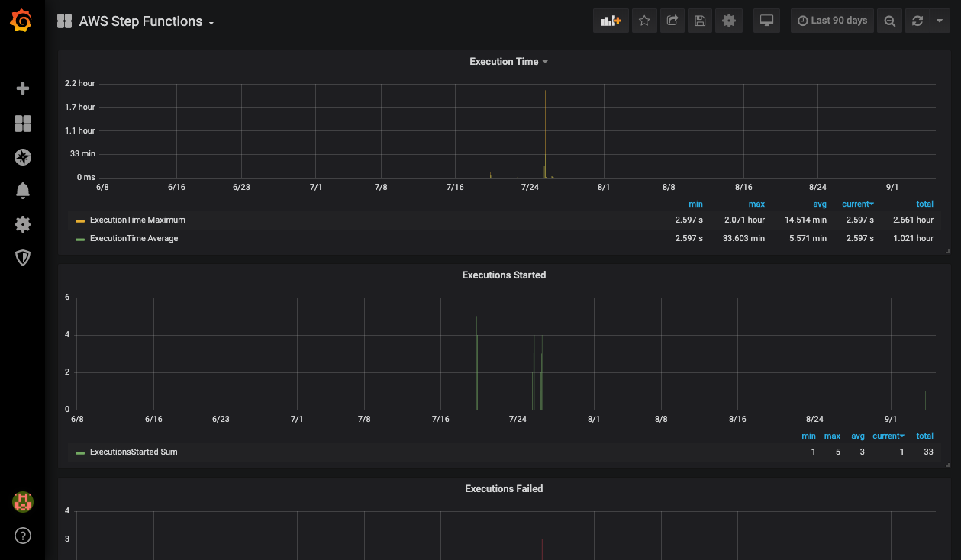Click the Add panel toolbar button
The height and width of the screenshot is (560, 961).
coord(611,21)
